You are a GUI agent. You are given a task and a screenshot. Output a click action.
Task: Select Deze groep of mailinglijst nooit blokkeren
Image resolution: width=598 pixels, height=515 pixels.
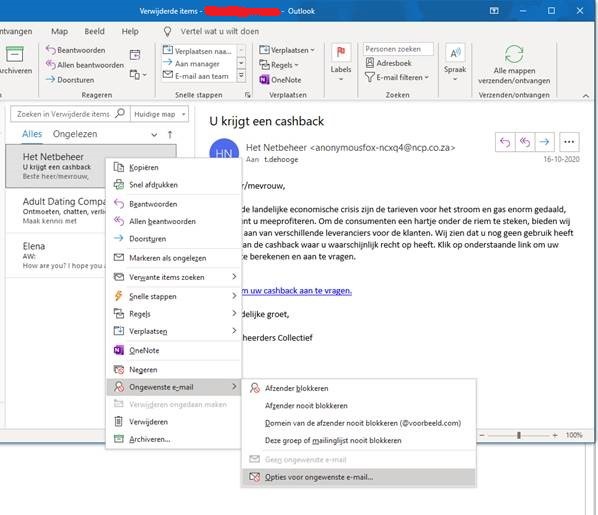[x=359, y=441]
